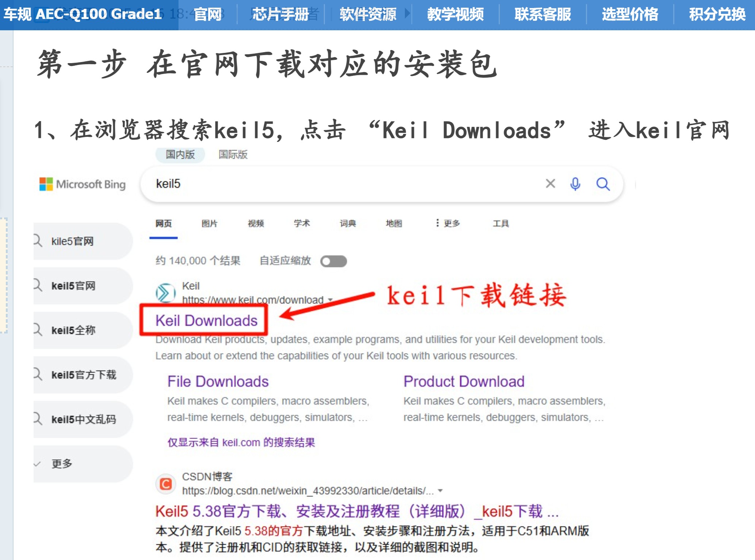Open 芯片手册 in top navigation bar
The image size is (755, 560).
click(x=280, y=15)
